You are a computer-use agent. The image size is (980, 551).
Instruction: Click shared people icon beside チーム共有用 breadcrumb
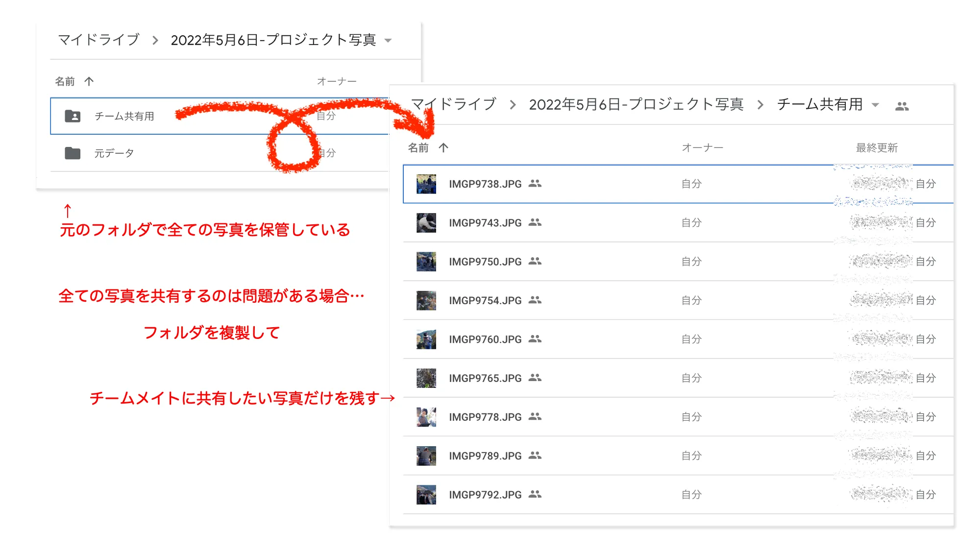click(902, 106)
